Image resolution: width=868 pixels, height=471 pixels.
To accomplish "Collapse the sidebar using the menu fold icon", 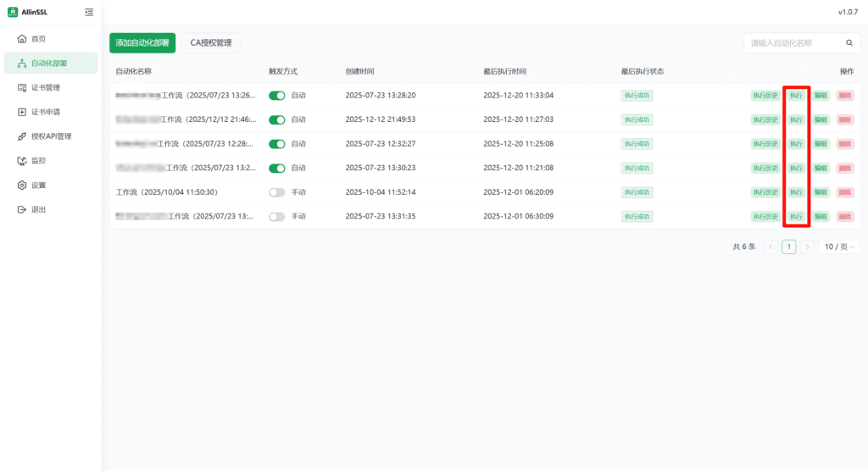I will (x=89, y=12).
